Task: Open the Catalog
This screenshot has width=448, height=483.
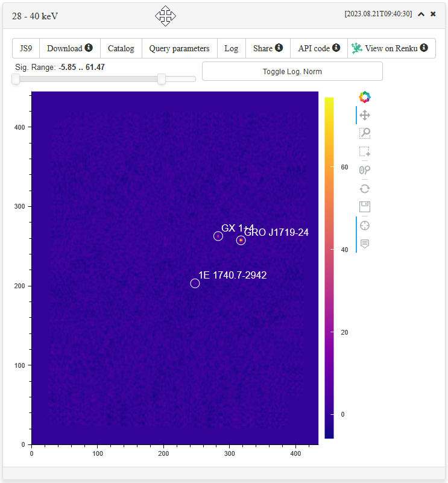Action: pyautogui.click(x=121, y=48)
